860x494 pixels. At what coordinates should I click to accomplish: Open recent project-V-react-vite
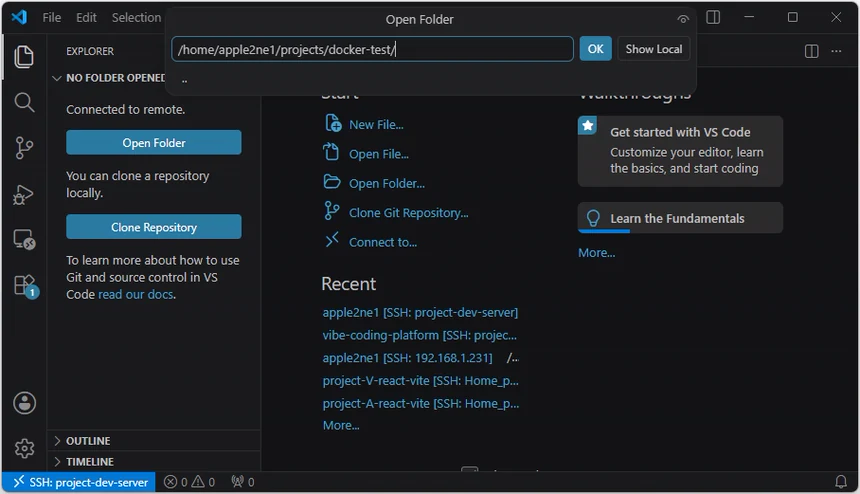tap(421, 381)
